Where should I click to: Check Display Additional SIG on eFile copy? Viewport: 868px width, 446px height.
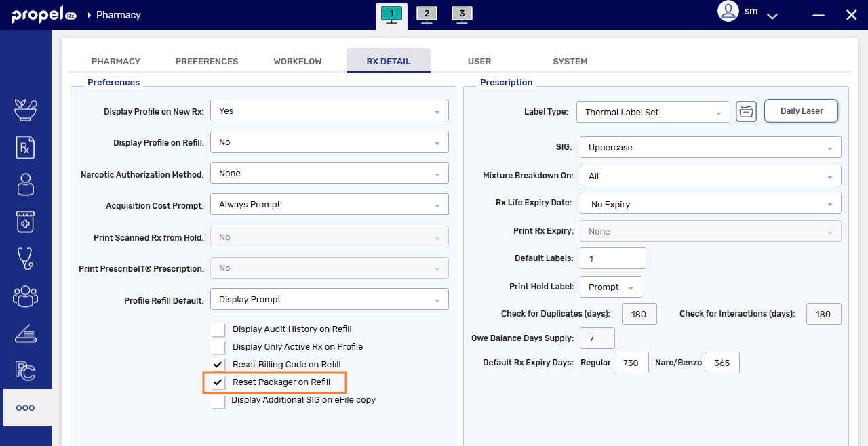pyautogui.click(x=218, y=401)
